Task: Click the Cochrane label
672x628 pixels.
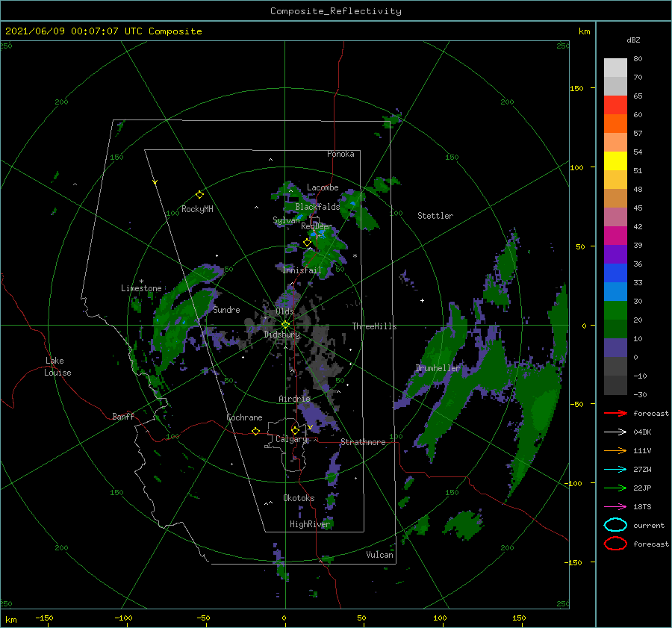Action: [244, 417]
